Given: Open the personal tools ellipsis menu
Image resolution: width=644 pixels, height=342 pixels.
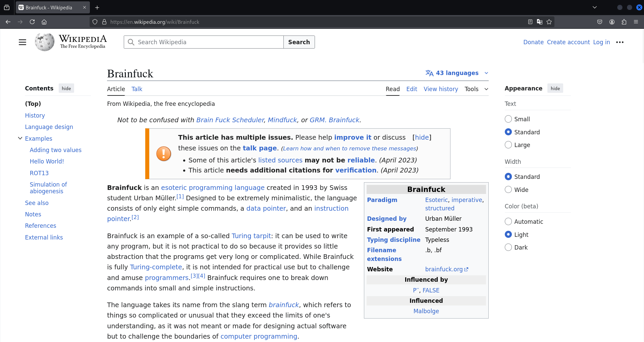Looking at the screenshot, I should [x=620, y=42].
